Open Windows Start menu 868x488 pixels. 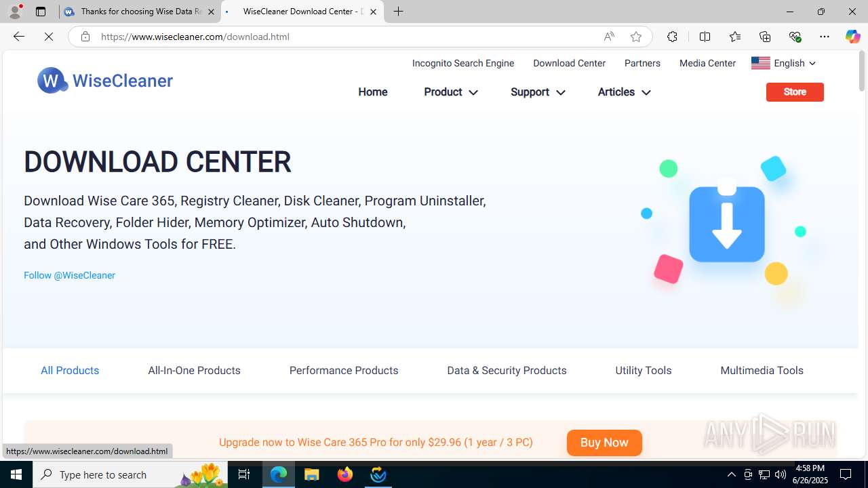(x=16, y=474)
